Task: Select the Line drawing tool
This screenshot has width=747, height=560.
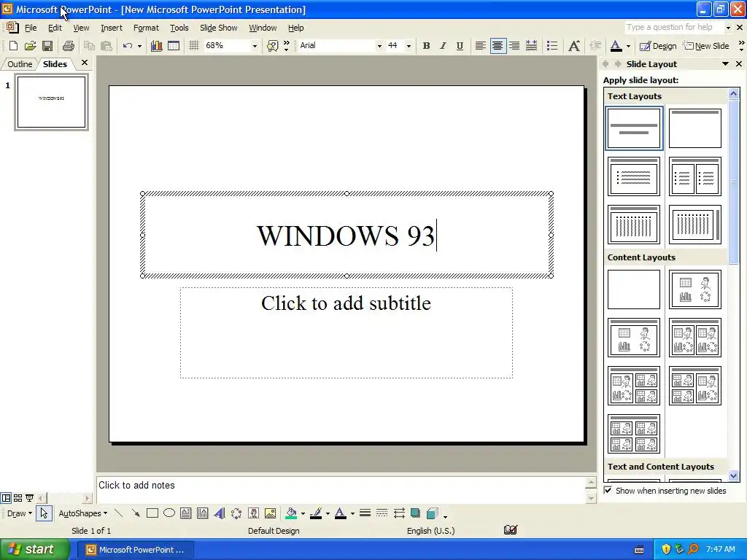Action: (x=119, y=513)
